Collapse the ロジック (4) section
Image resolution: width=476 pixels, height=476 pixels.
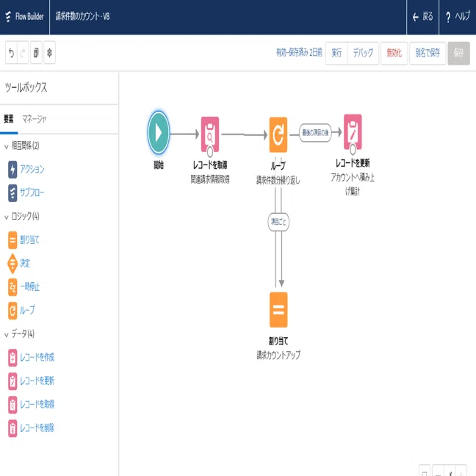[6, 217]
